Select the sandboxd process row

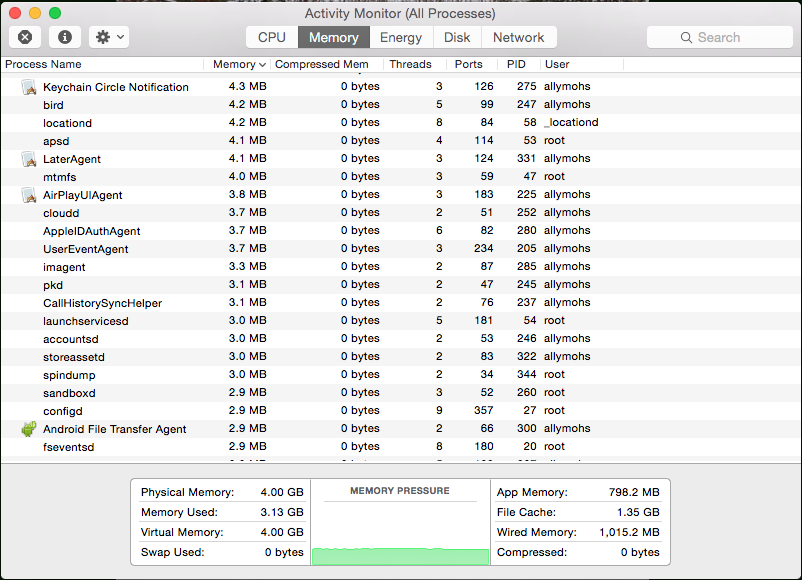point(401,393)
